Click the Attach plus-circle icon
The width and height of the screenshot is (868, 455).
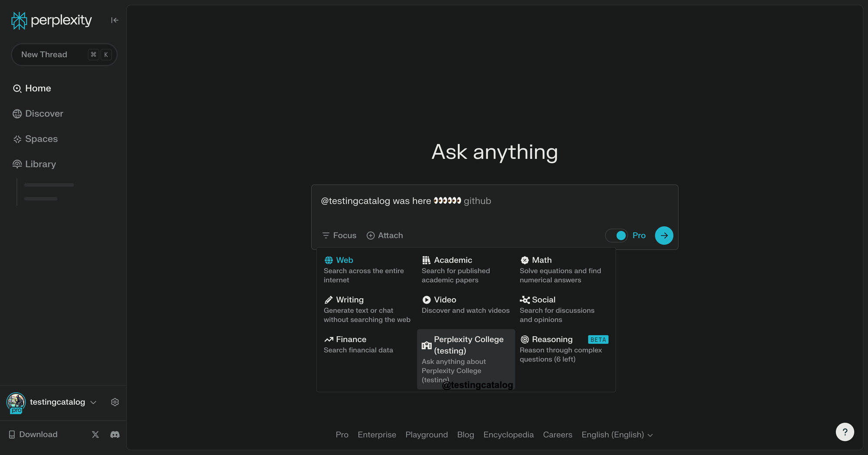coord(371,235)
